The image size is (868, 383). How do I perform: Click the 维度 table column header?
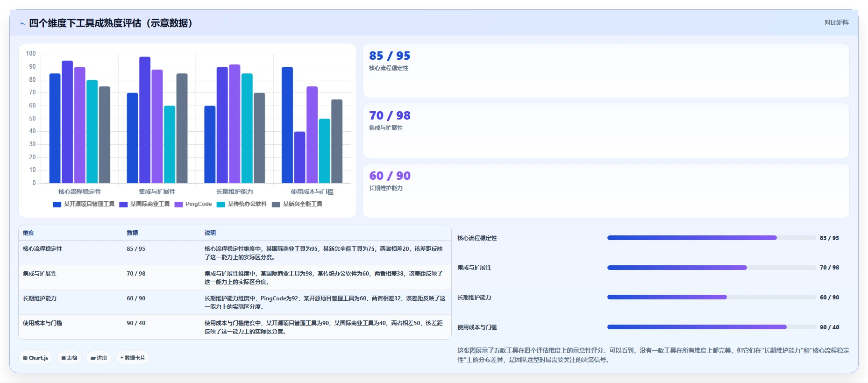[x=28, y=233]
